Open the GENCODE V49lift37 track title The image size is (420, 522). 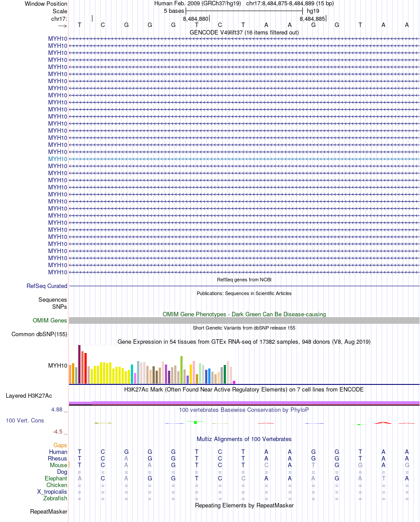pyautogui.click(x=244, y=33)
